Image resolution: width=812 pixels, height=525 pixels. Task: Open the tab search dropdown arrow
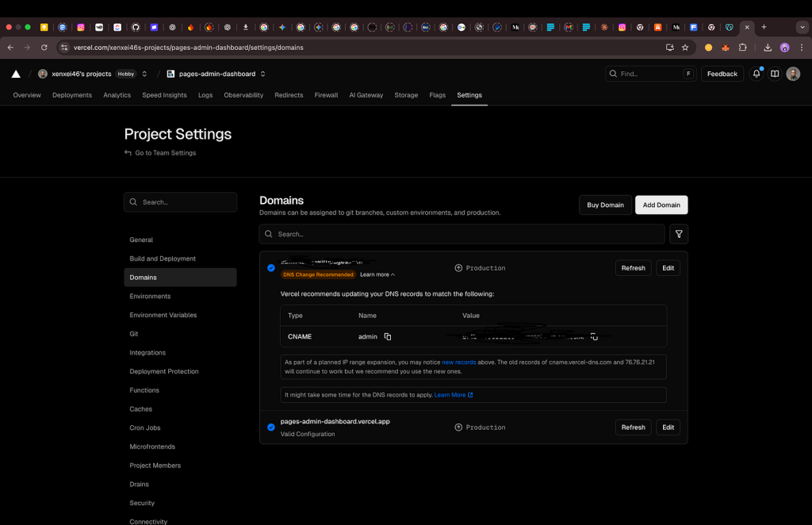pyautogui.click(x=802, y=27)
